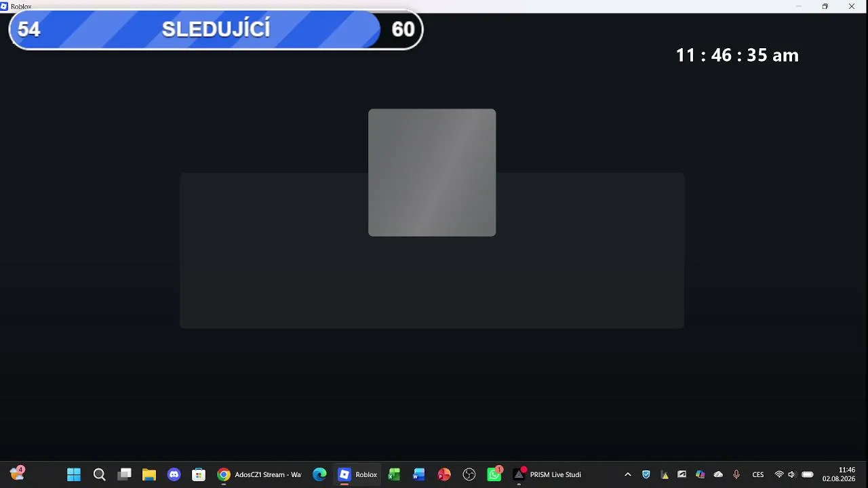Viewport: 868px width, 488px height.
Task: Open Task View in the taskbar
Action: (x=124, y=474)
